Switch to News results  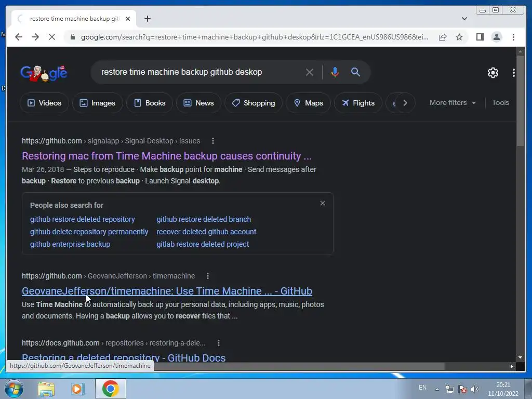point(198,103)
